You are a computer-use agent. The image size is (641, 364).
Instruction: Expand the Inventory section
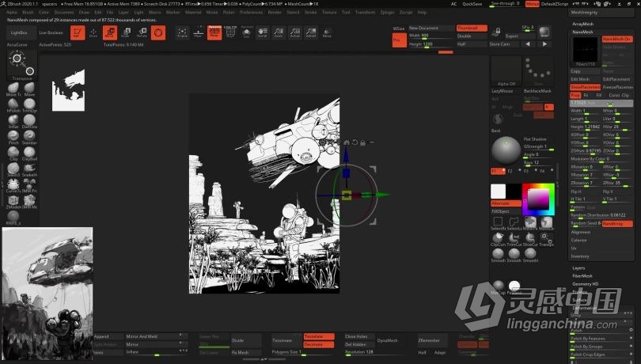[x=580, y=256]
